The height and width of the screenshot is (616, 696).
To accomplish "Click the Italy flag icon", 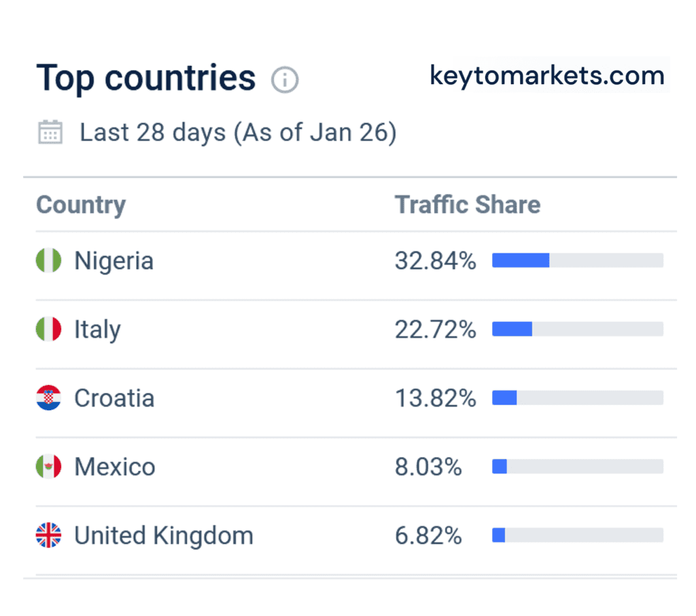I will (48, 329).
